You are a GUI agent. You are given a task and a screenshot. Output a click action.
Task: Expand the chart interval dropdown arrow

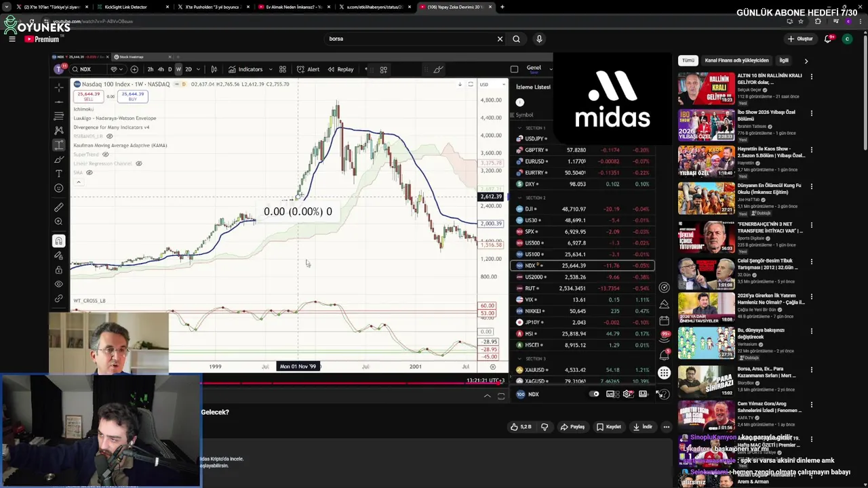199,69
